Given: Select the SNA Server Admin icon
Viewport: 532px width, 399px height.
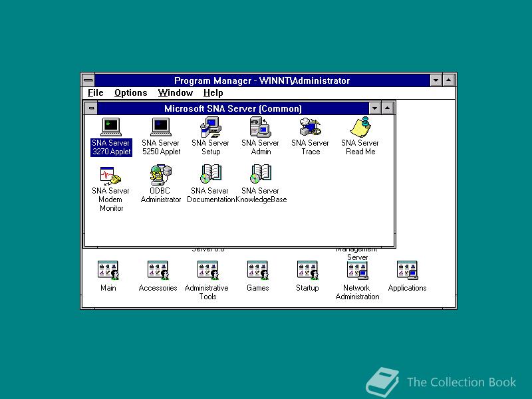Looking at the screenshot, I should [x=261, y=127].
